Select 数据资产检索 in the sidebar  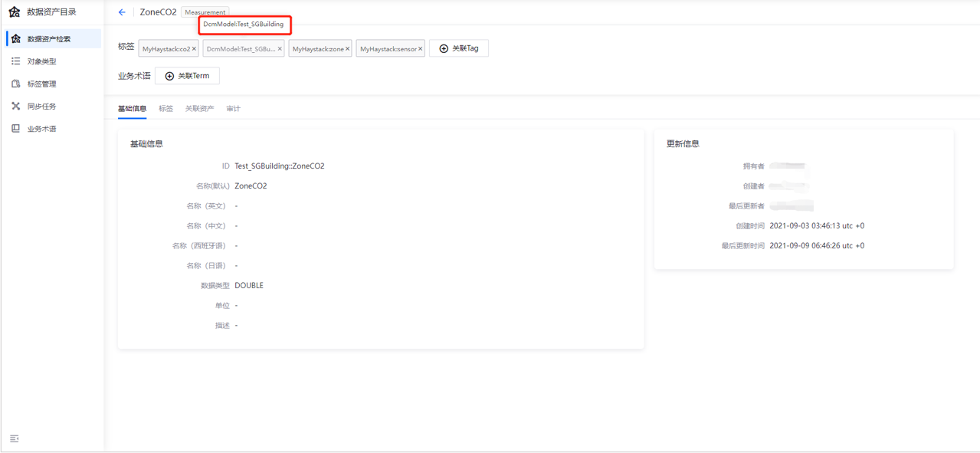point(49,39)
